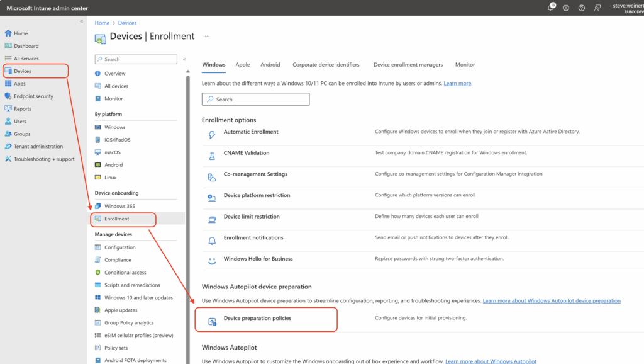Open Group Policy analytics
Screen dimensions: 644x364
(129, 323)
